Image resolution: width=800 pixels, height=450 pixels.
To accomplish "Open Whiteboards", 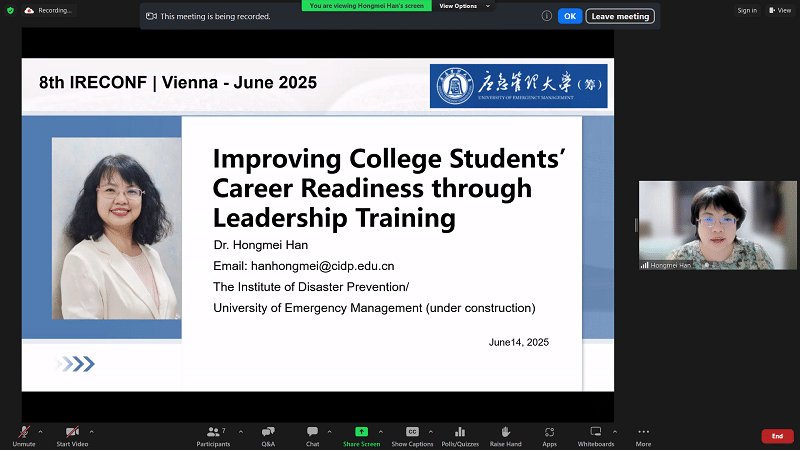I will 595,434.
